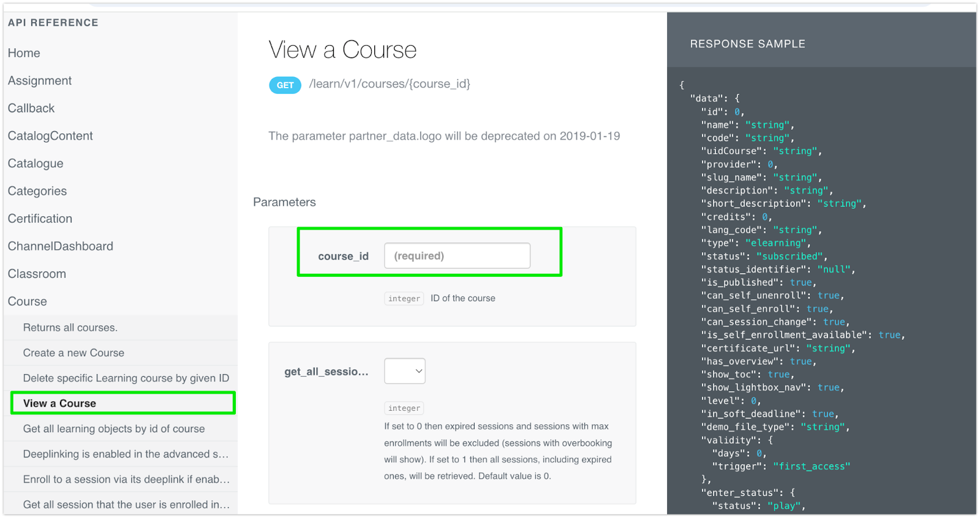Select the View a Course endpoint
This screenshot has width=980, height=518.
(x=60, y=404)
